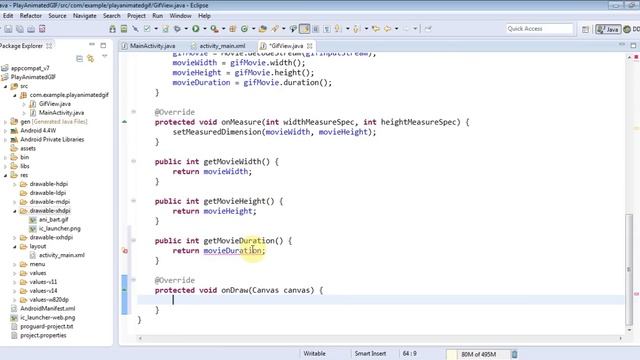
Task: Minimize the Package Explorer view
Action: click(92, 44)
